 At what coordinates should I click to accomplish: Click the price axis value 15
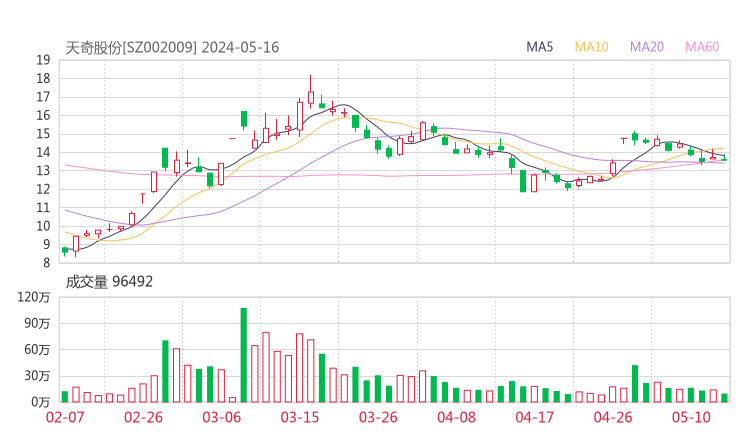point(43,134)
